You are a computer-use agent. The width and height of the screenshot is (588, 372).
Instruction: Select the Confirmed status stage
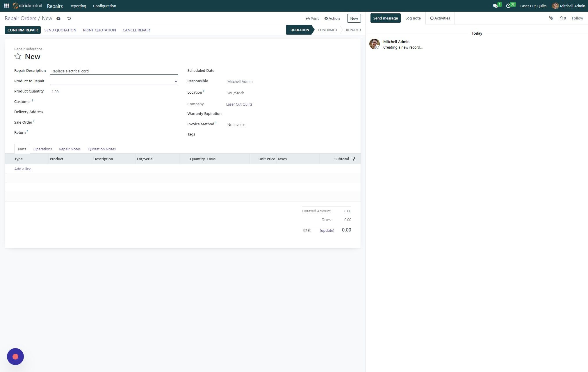pyautogui.click(x=327, y=30)
